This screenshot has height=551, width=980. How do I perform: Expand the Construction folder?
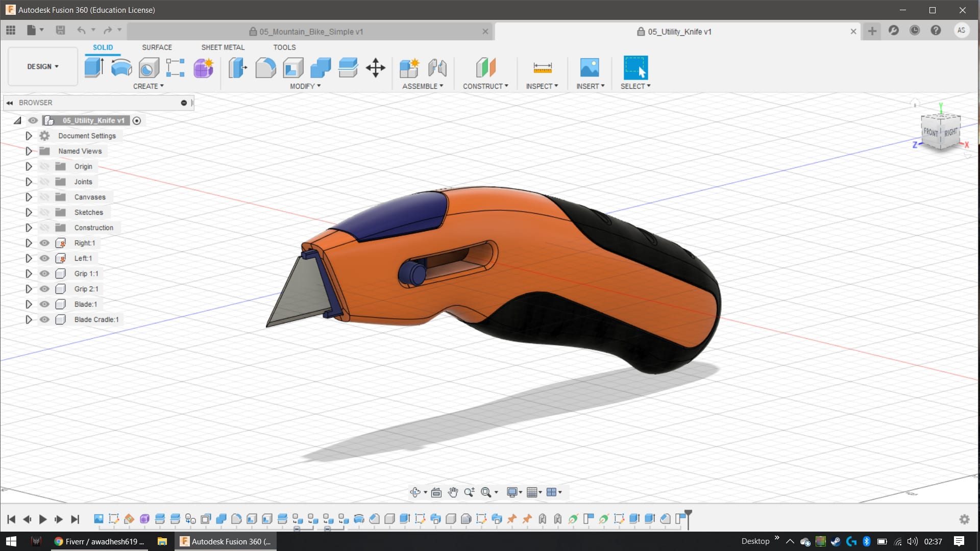tap(29, 228)
